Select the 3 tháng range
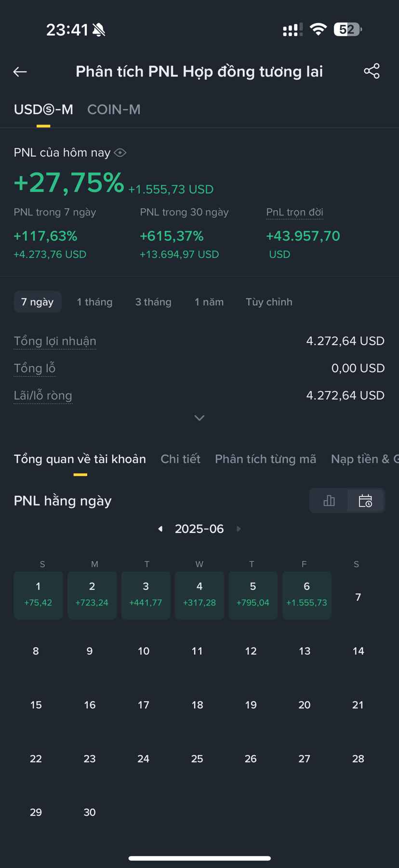 [153, 302]
